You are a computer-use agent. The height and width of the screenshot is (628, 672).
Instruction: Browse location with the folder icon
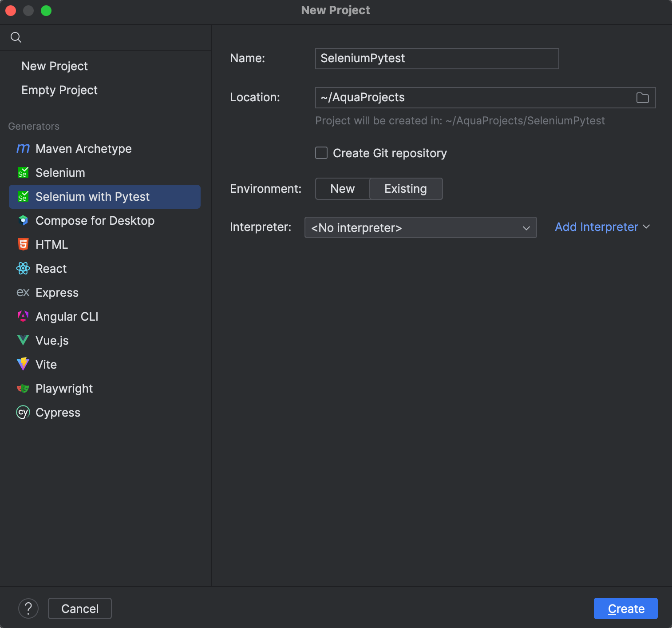(x=642, y=98)
